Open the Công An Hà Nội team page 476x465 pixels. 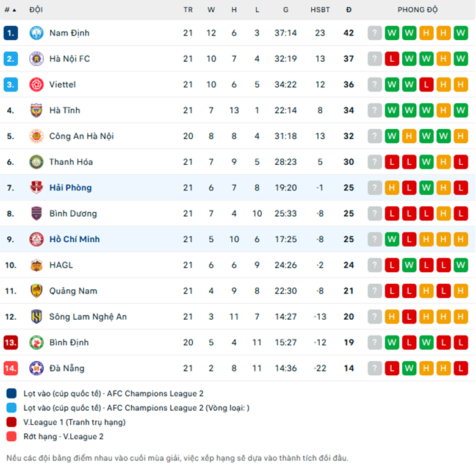(x=82, y=136)
